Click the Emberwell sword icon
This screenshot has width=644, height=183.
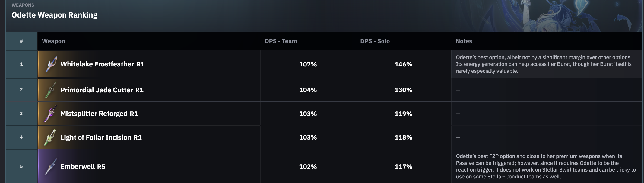[x=51, y=166]
